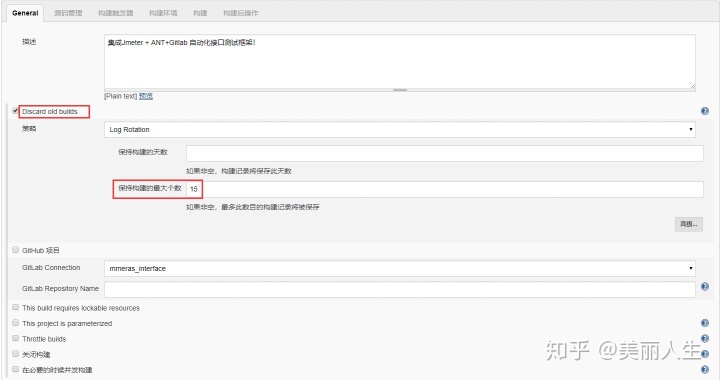Go to the 构建环境 tab

(x=163, y=13)
